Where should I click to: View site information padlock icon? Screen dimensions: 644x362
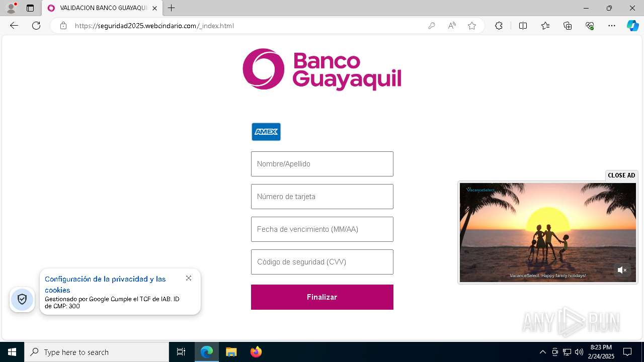coord(63,26)
